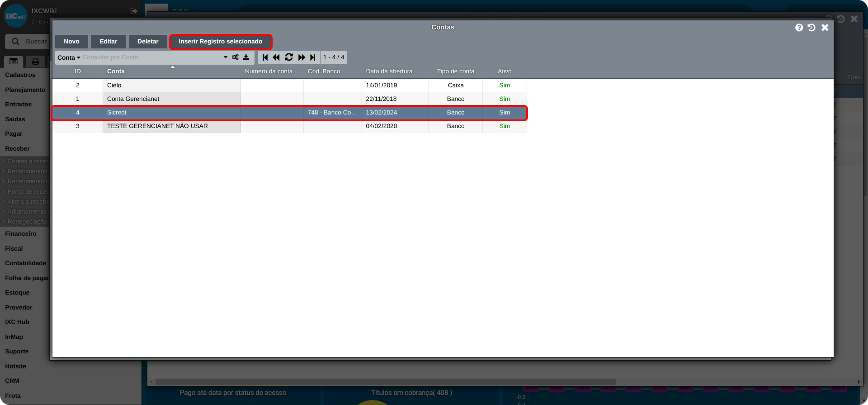
Task: Sort by Tipo de conta column
Action: point(456,71)
